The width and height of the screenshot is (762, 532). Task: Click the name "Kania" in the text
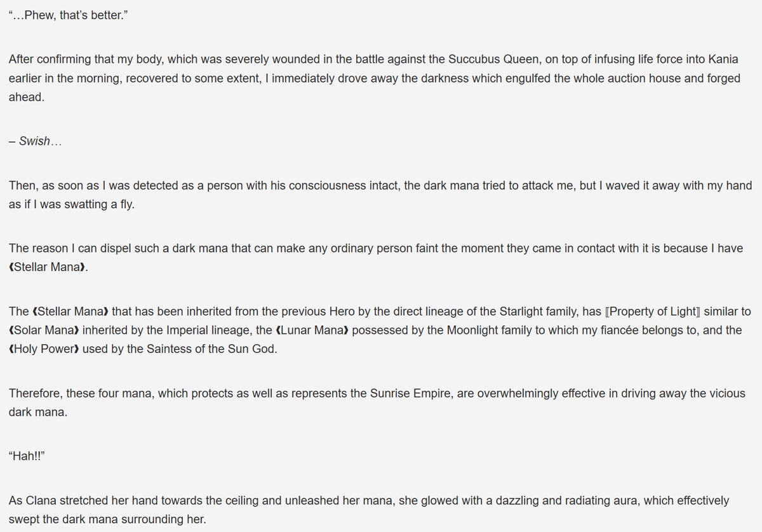pyautogui.click(x=723, y=60)
